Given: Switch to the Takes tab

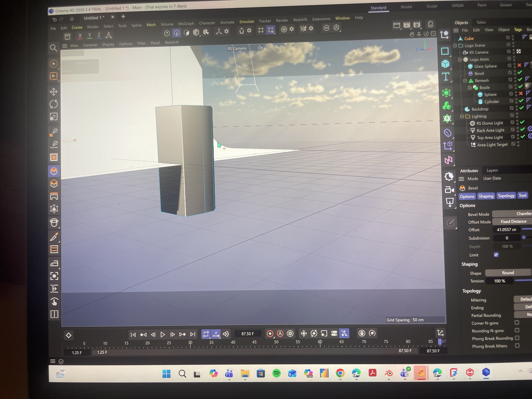Looking at the screenshot, I should tap(481, 22).
